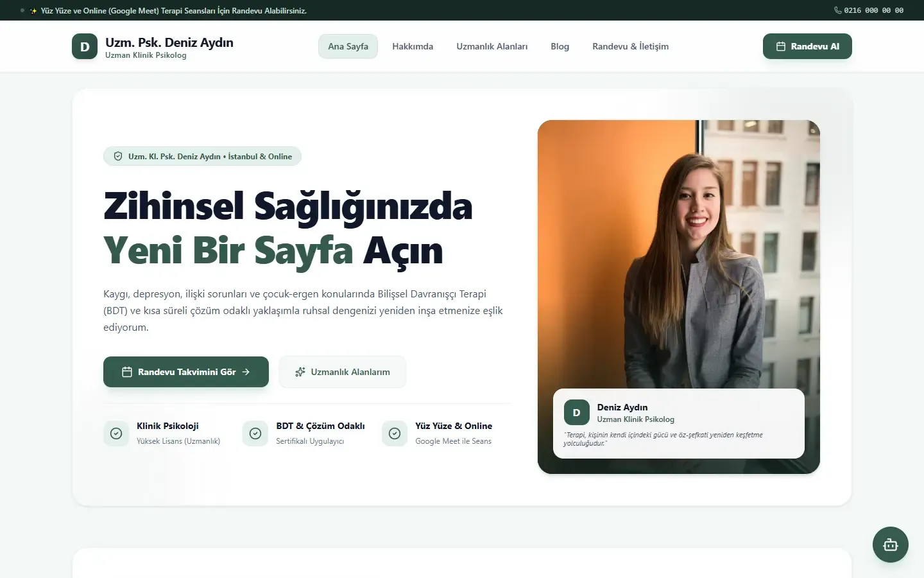Click 'Uzman Klinik Psikolog' in the photo card
Screen dimensions: 924x578
(x=635, y=419)
